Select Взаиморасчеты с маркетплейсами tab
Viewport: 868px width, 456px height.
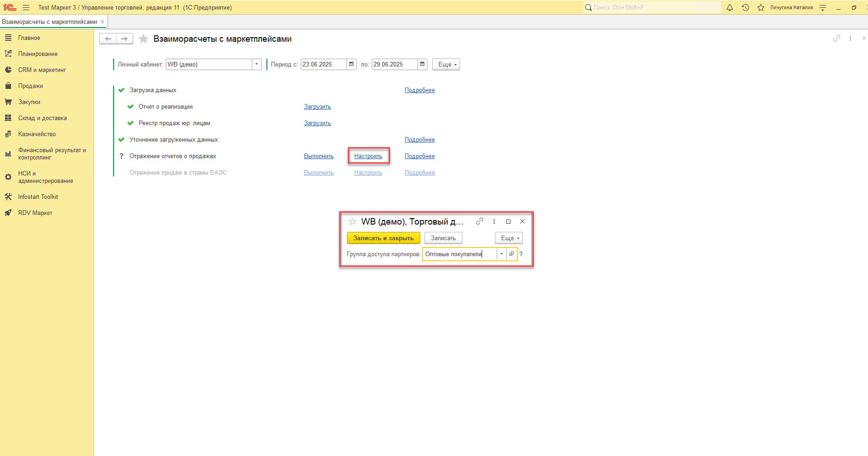tap(49, 22)
